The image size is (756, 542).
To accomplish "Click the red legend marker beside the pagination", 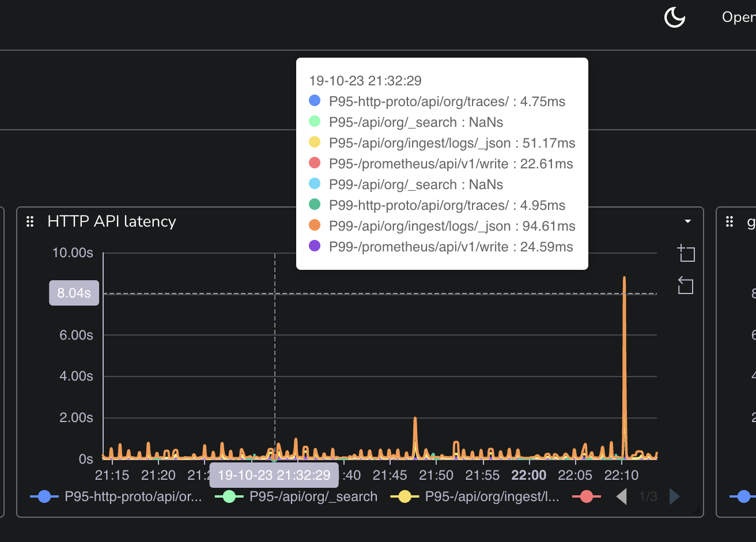I will coord(587,496).
